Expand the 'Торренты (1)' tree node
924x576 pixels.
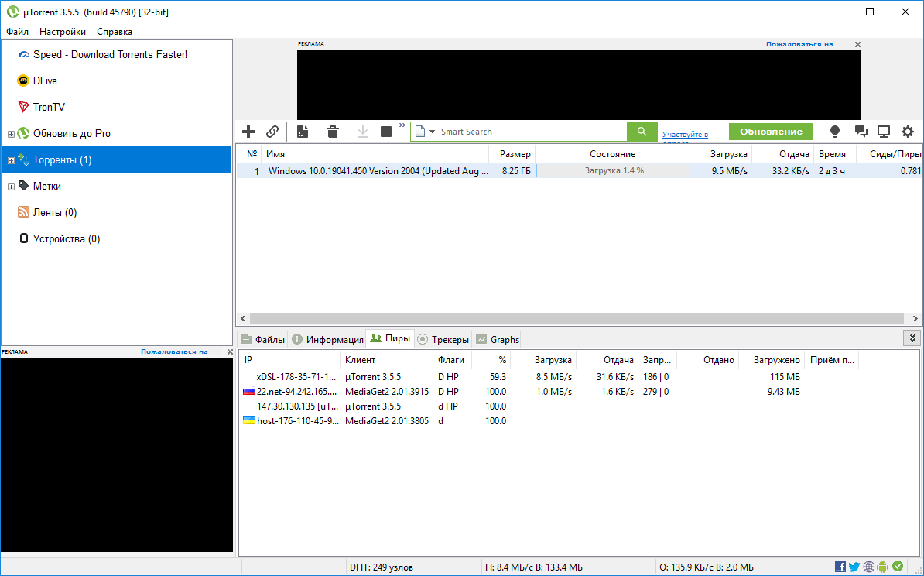pyautogui.click(x=11, y=160)
